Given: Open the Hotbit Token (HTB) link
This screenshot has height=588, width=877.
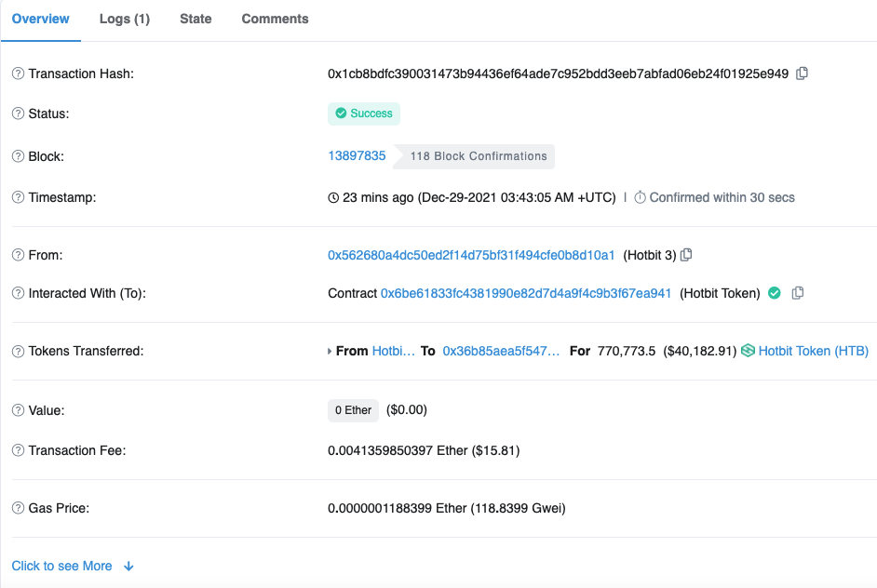Looking at the screenshot, I should click(x=813, y=351).
